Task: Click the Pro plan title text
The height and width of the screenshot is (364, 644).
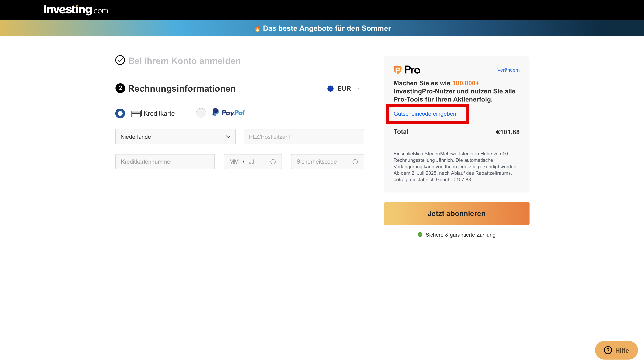Action: [412, 70]
